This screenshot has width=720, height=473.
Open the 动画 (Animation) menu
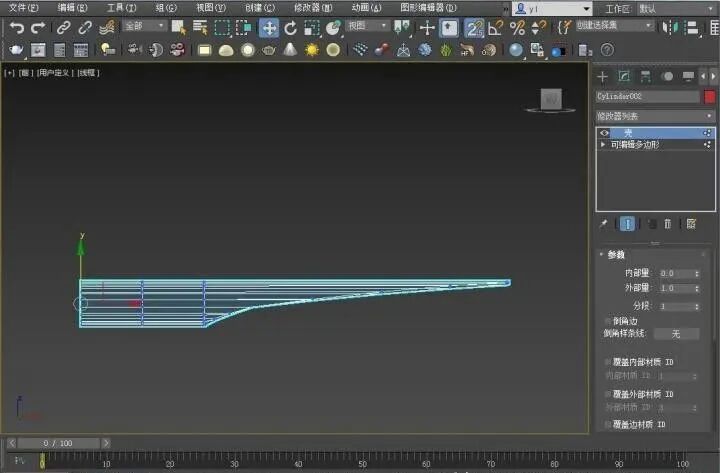pos(366,8)
